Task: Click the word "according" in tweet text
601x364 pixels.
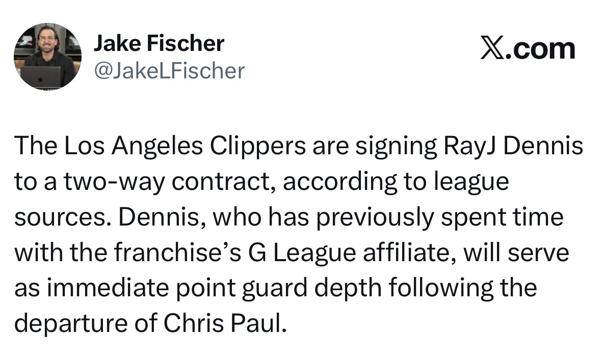Action: tap(339, 182)
